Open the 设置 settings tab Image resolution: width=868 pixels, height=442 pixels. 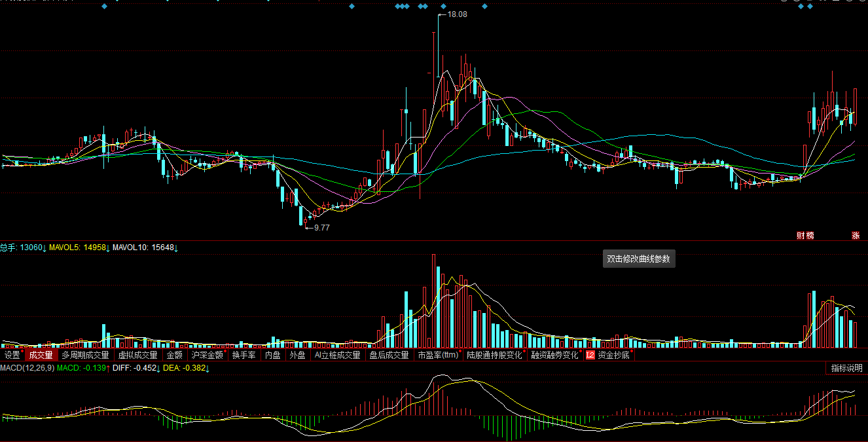click(12, 355)
